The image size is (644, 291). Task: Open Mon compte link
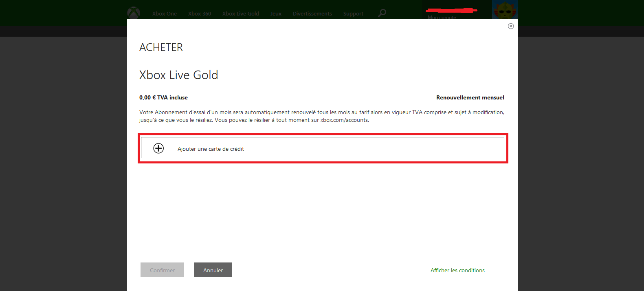(x=442, y=17)
